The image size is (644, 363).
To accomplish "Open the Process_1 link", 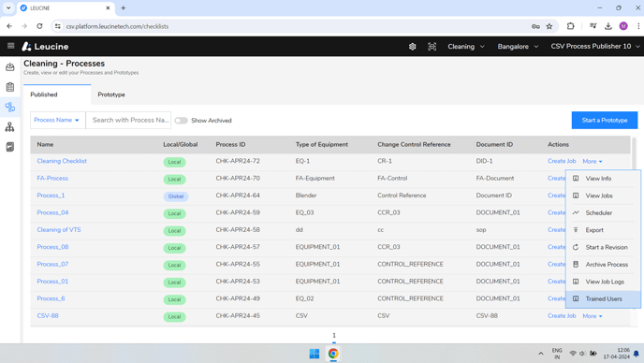I will (x=51, y=196).
